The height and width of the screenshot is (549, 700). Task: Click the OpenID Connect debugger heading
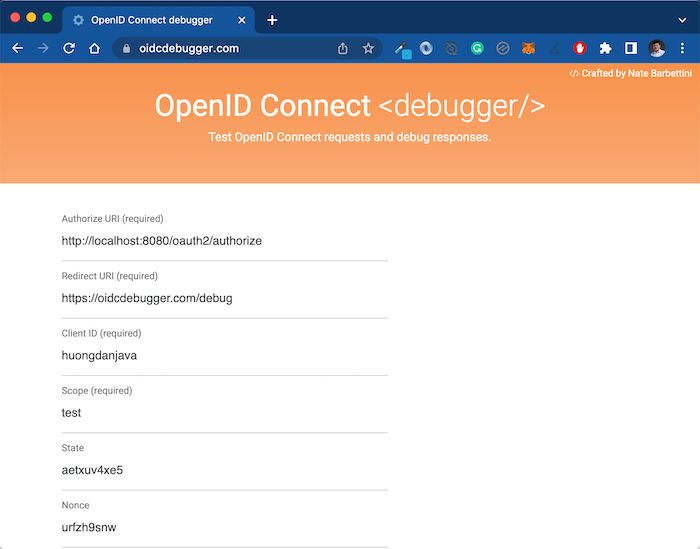350,106
